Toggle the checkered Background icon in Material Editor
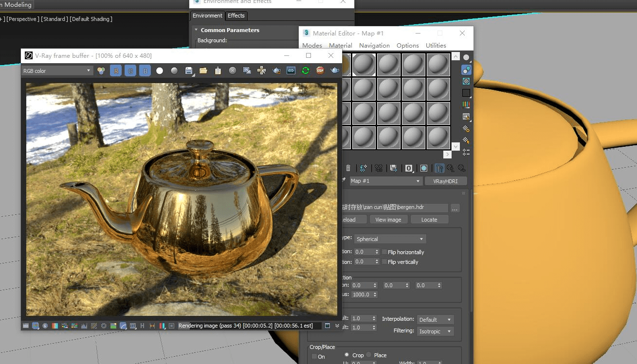The height and width of the screenshot is (364, 637). point(466,81)
